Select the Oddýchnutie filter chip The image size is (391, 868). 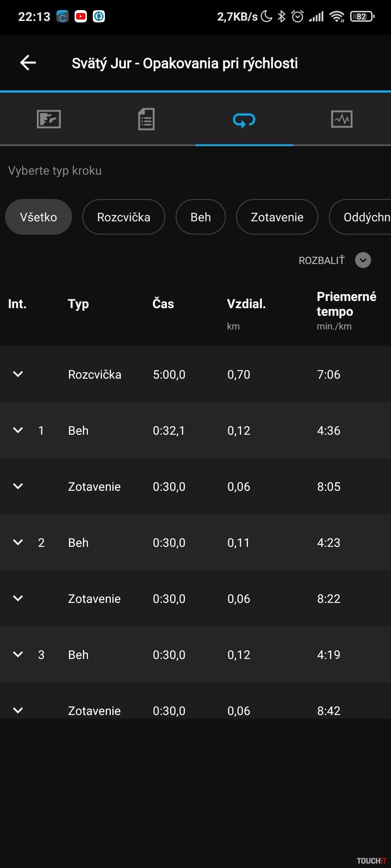tap(362, 217)
